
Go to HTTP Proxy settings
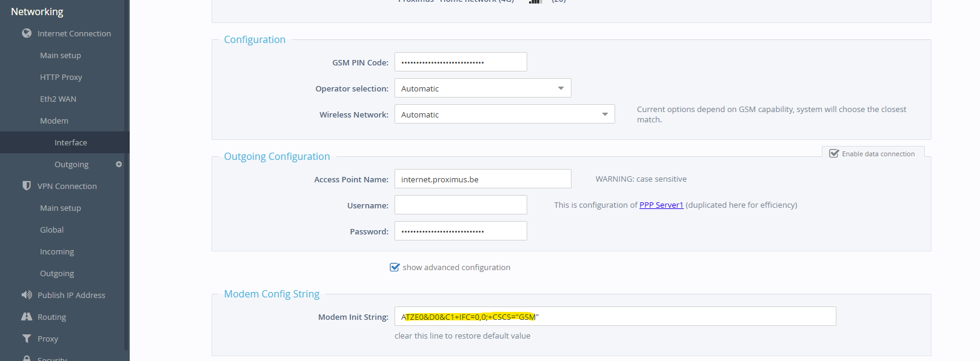[61, 77]
